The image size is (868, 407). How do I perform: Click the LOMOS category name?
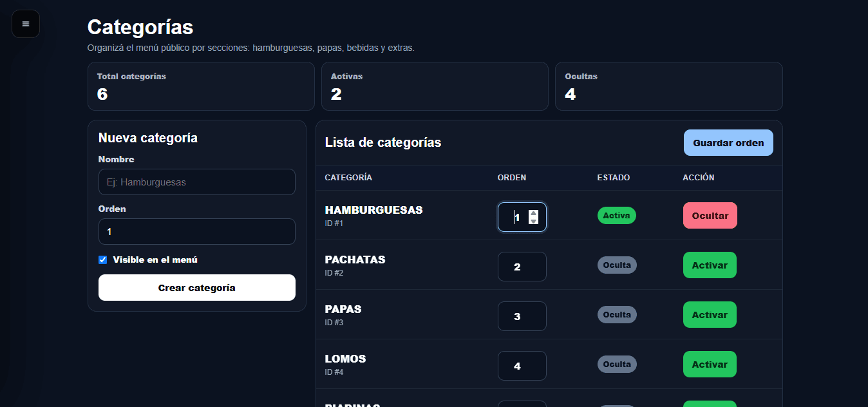(x=345, y=359)
